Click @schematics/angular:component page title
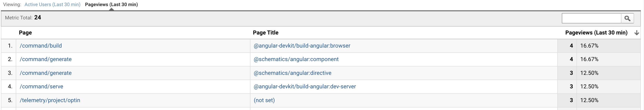 coord(296,59)
